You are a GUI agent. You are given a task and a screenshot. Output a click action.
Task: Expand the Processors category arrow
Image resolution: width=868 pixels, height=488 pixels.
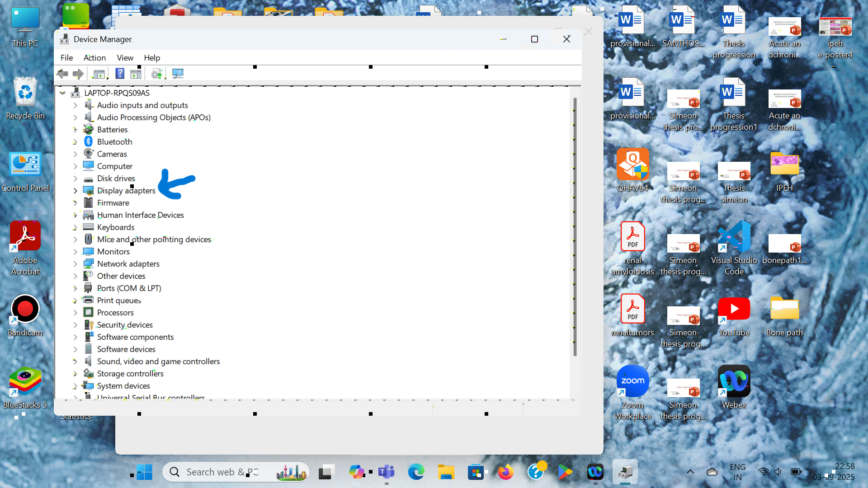pos(75,313)
